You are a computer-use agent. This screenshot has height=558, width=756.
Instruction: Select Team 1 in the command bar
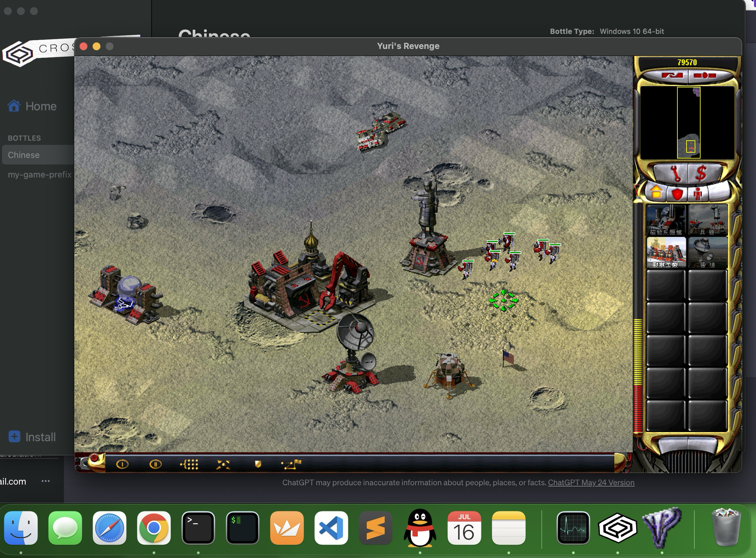click(x=122, y=465)
